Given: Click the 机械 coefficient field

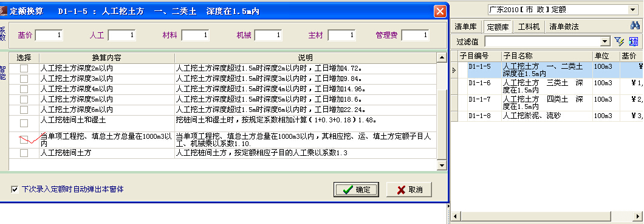Looking at the screenshot, I should pyautogui.click(x=268, y=35).
